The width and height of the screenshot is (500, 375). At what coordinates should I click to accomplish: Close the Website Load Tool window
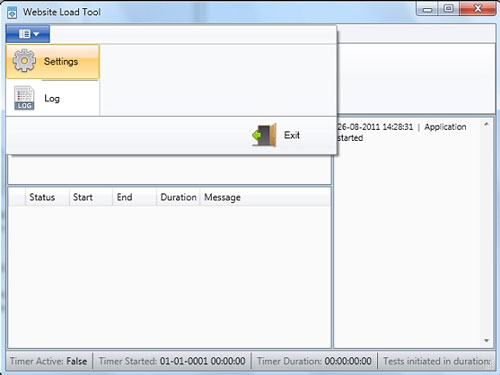point(478,9)
